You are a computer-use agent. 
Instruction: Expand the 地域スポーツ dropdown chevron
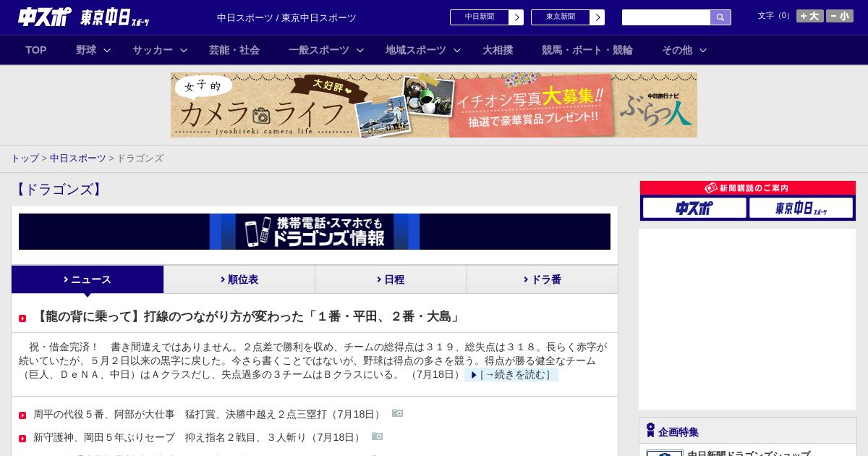tap(457, 51)
